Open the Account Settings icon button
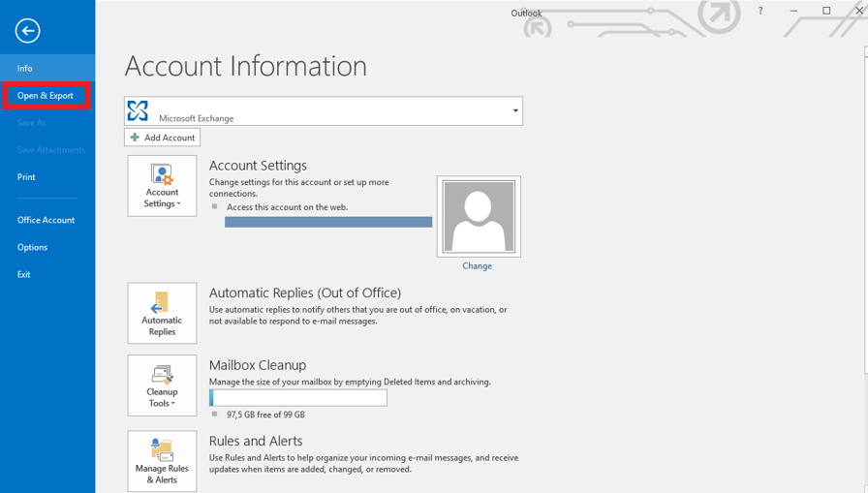 162,186
